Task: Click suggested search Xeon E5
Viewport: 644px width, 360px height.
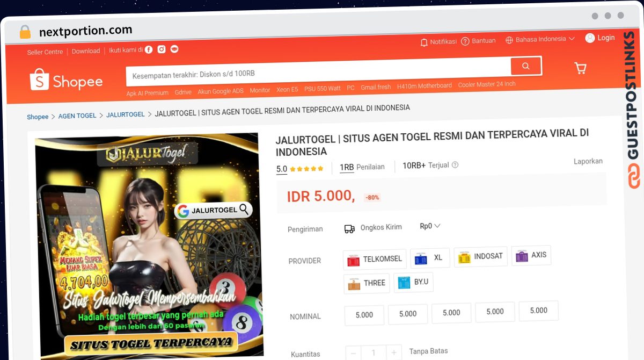Action: 287,90
